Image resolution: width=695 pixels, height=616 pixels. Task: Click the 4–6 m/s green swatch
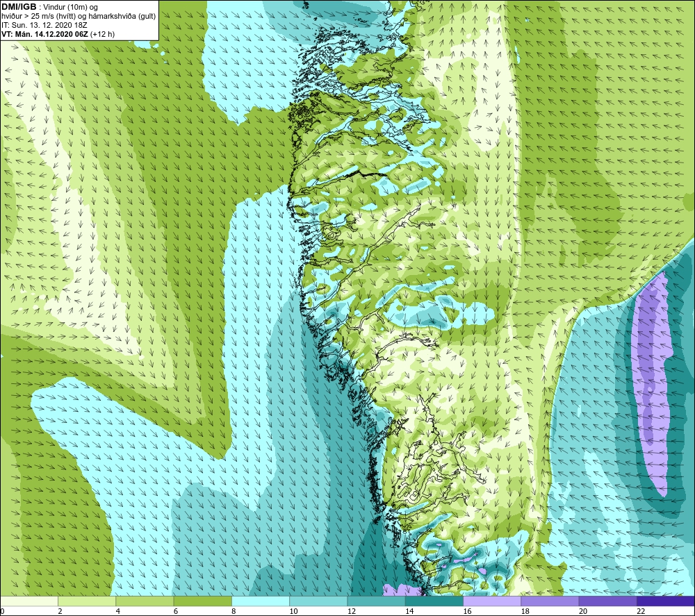click(145, 601)
